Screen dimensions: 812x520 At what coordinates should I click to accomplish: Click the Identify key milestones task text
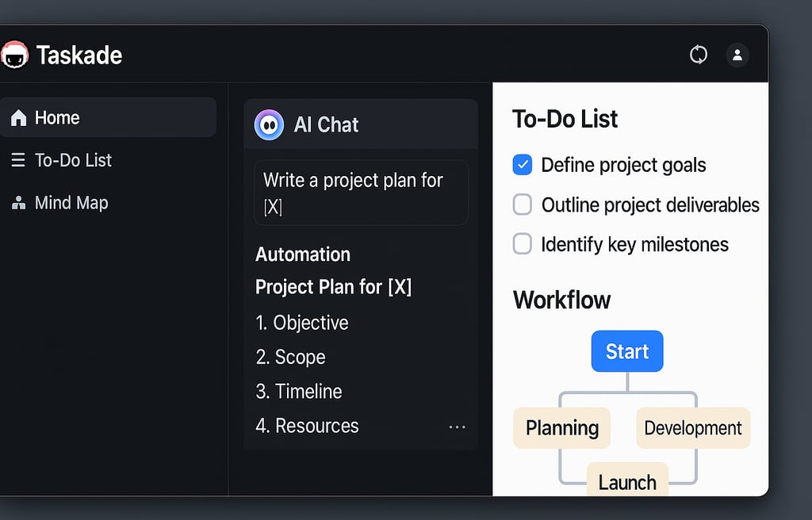pos(635,244)
